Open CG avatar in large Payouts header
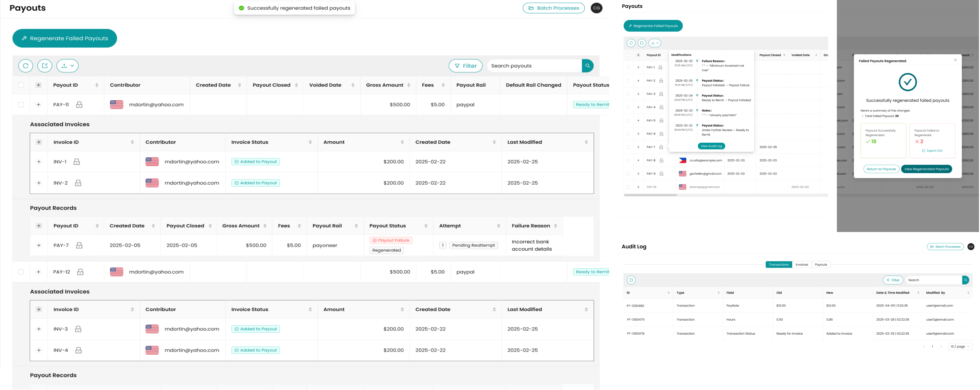The height and width of the screenshot is (390, 980). pos(596,8)
